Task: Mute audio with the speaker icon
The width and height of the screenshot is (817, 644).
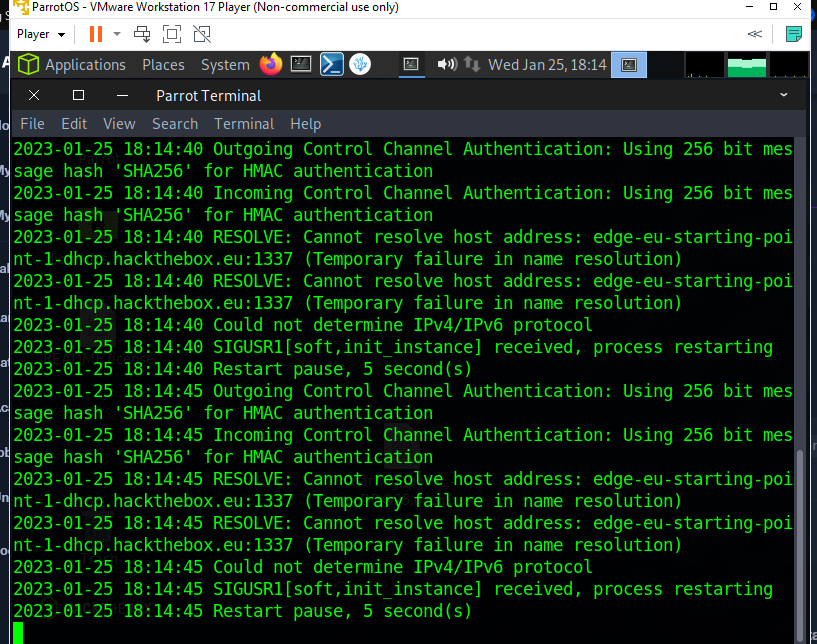Action: pos(446,63)
